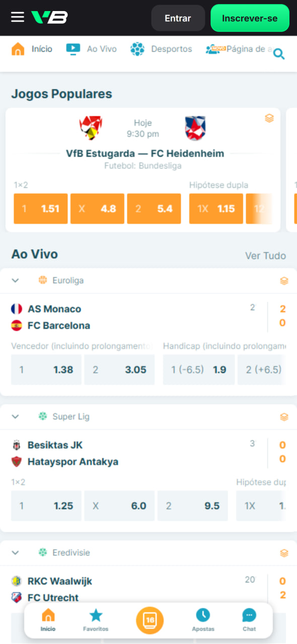Select odds 1.51 for VfB Estugarda win
Screen dimensions: 297x644
(x=40, y=208)
